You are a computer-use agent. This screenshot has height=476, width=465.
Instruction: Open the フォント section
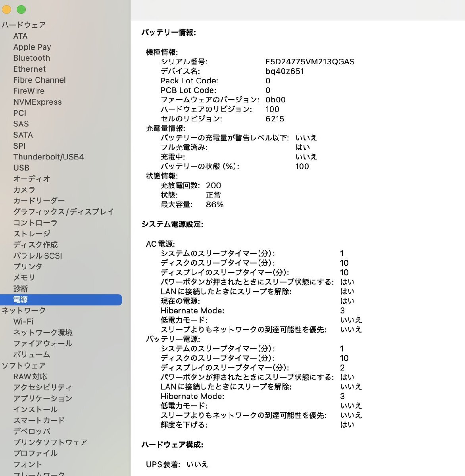[x=27, y=464]
